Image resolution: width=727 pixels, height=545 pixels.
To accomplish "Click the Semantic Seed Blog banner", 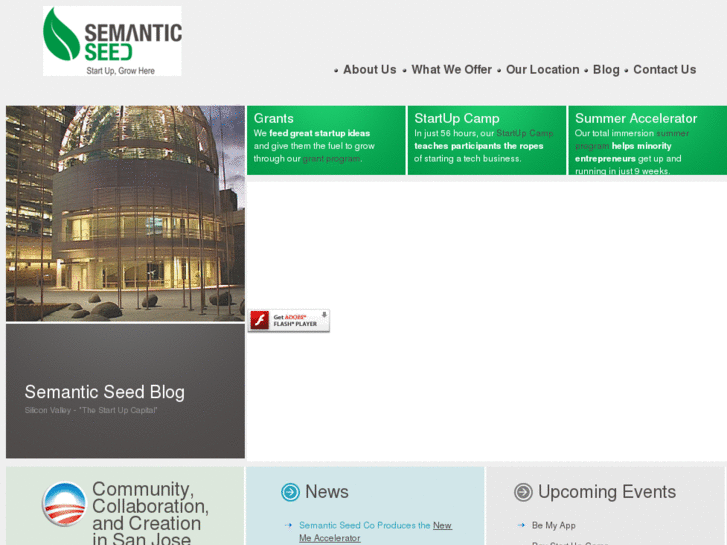I will point(125,392).
